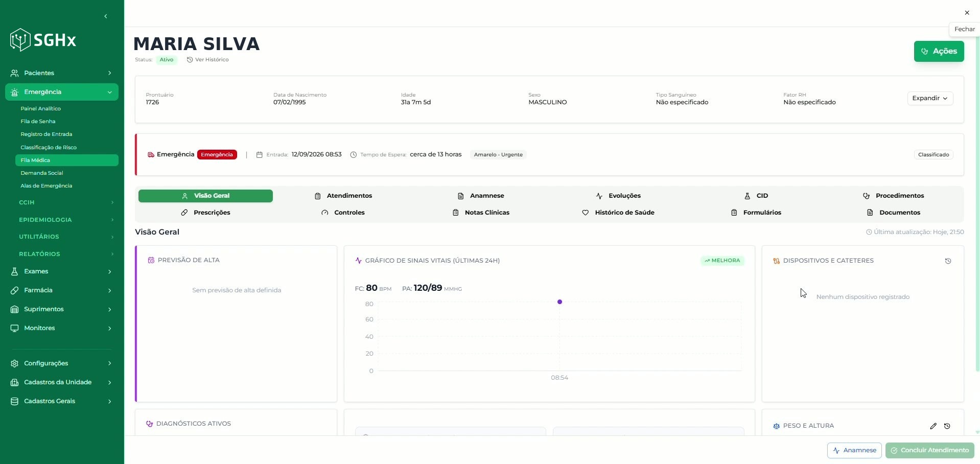Viewport: 980px width, 464px height.
Task: Open history icon in Dispositivos e Cateteres card
Action: [948, 261]
